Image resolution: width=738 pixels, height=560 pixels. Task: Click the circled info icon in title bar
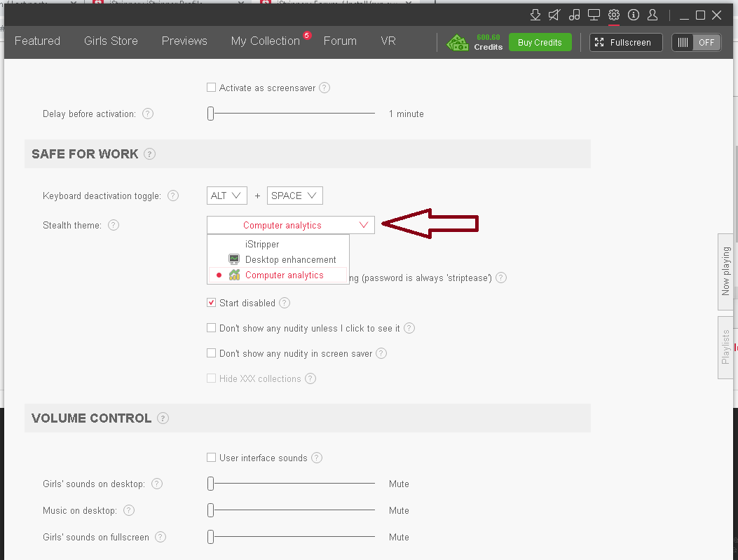coord(634,15)
